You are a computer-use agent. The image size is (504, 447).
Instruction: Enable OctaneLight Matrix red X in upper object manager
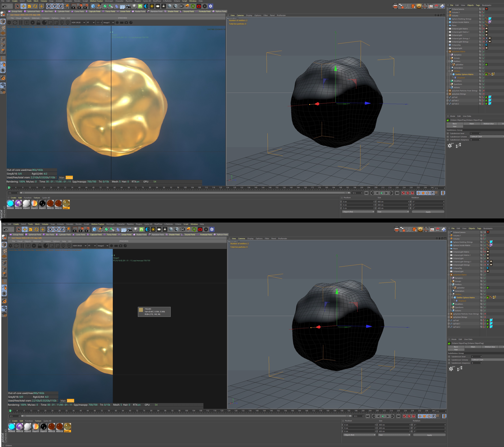point(483,29)
